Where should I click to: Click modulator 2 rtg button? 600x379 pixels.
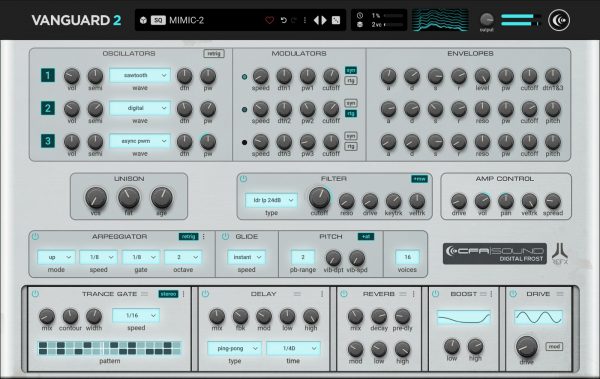pos(351,114)
